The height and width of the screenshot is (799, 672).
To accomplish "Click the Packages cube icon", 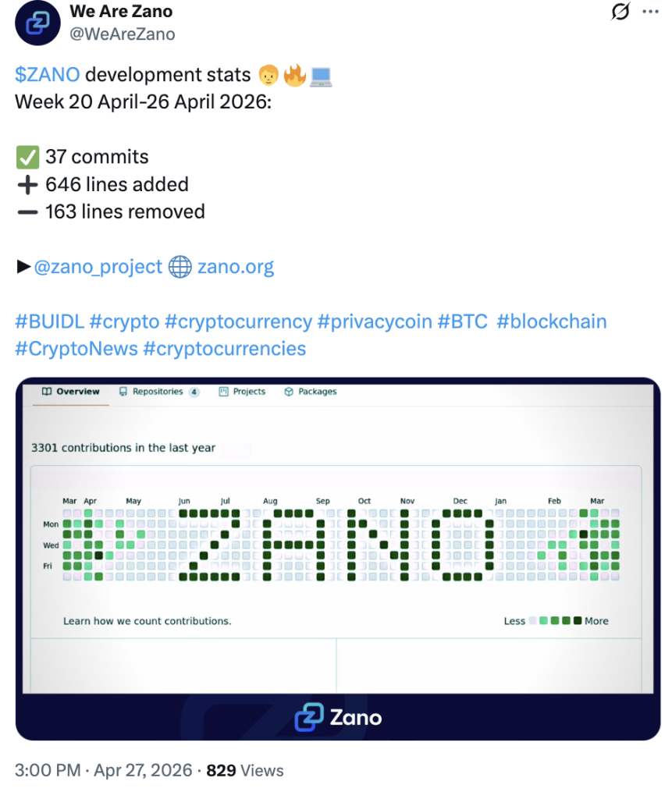I will point(288,392).
